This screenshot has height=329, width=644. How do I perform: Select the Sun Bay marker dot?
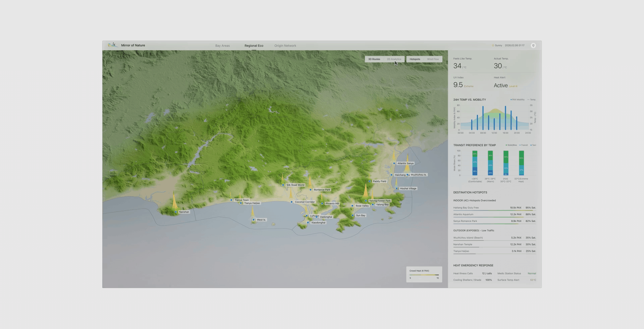[x=353, y=216]
